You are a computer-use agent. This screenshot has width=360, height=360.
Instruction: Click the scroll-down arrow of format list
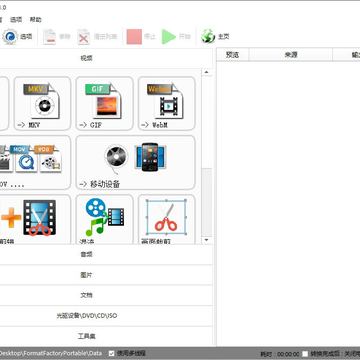pyautogui.click(x=206, y=240)
